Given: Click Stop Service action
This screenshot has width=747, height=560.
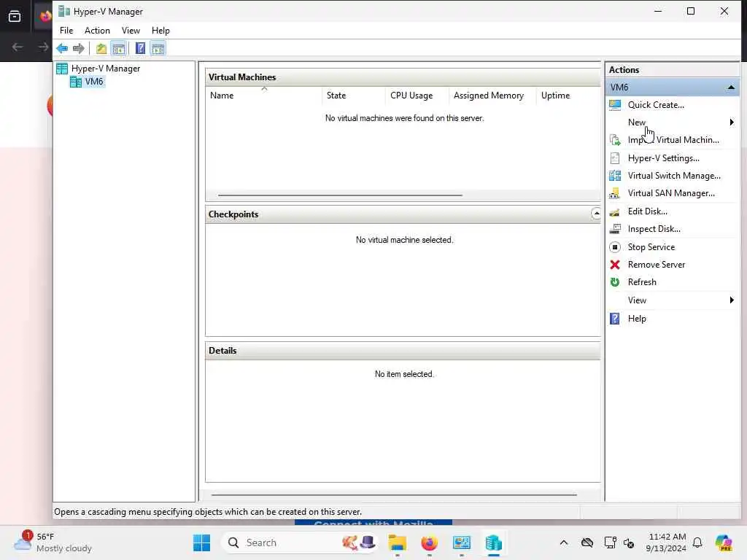Looking at the screenshot, I should coord(651,247).
